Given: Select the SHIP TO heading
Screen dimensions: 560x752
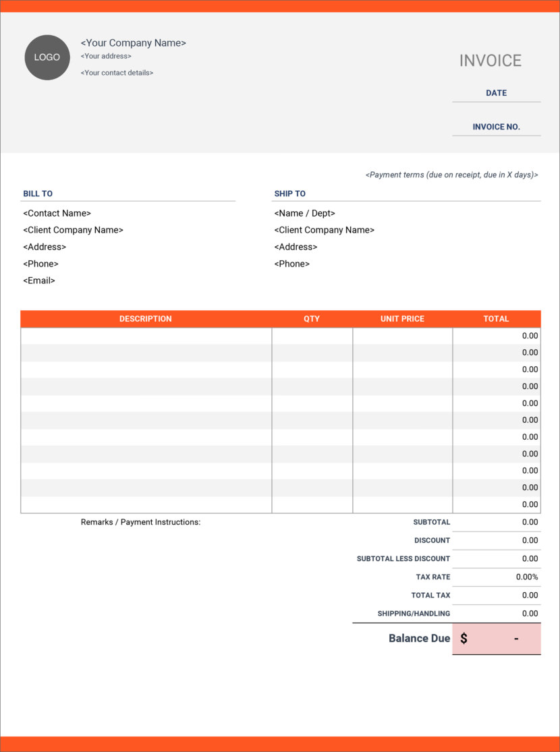Looking at the screenshot, I should [x=290, y=194].
